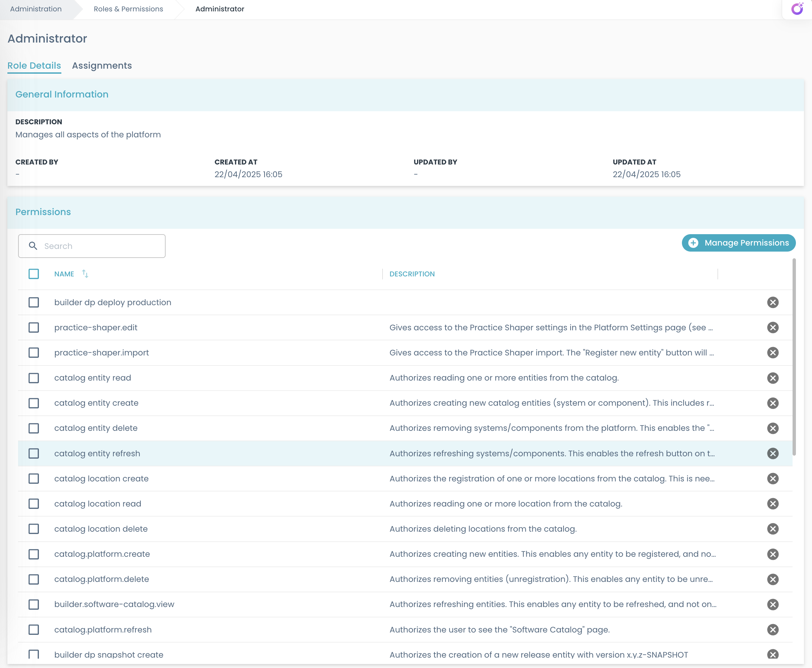Select the catalog.platform.delete row checkbox

(x=34, y=579)
